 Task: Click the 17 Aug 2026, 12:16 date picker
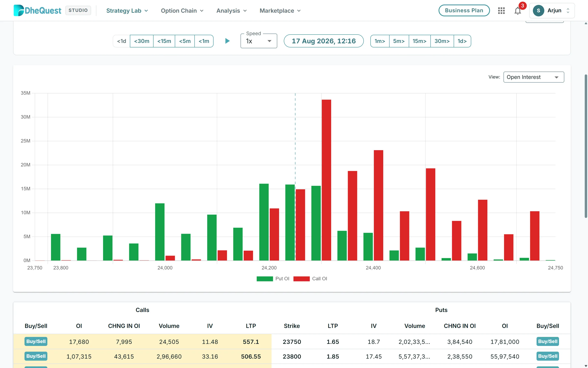point(324,41)
